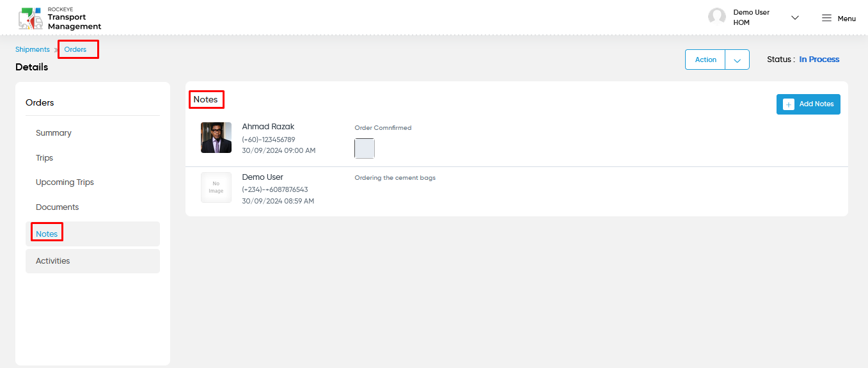
Task: Expand the Action dropdown arrow
Action: tap(737, 60)
